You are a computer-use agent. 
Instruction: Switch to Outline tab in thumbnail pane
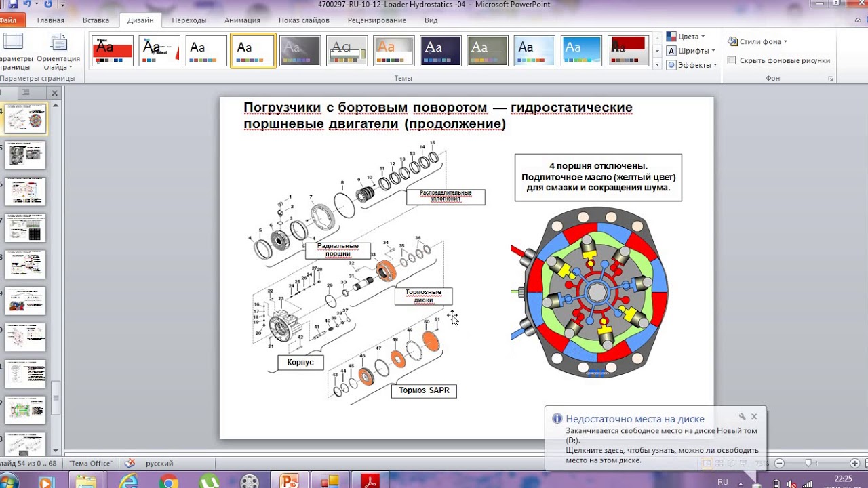click(x=26, y=92)
